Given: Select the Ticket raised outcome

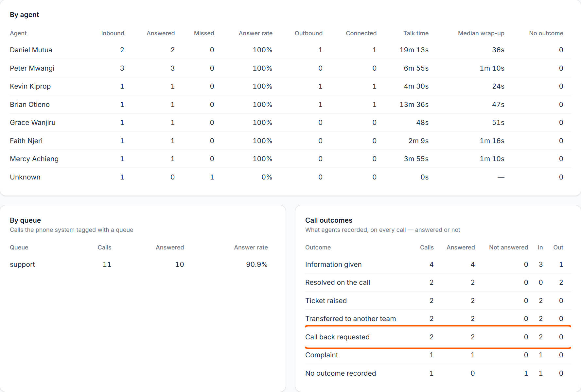Looking at the screenshot, I should point(326,301).
